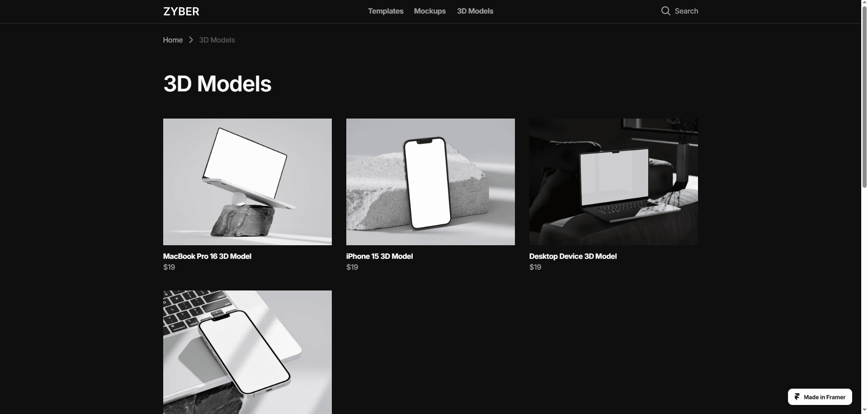Open the Templates nav item
This screenshot has height=414, width=868.
386,11
